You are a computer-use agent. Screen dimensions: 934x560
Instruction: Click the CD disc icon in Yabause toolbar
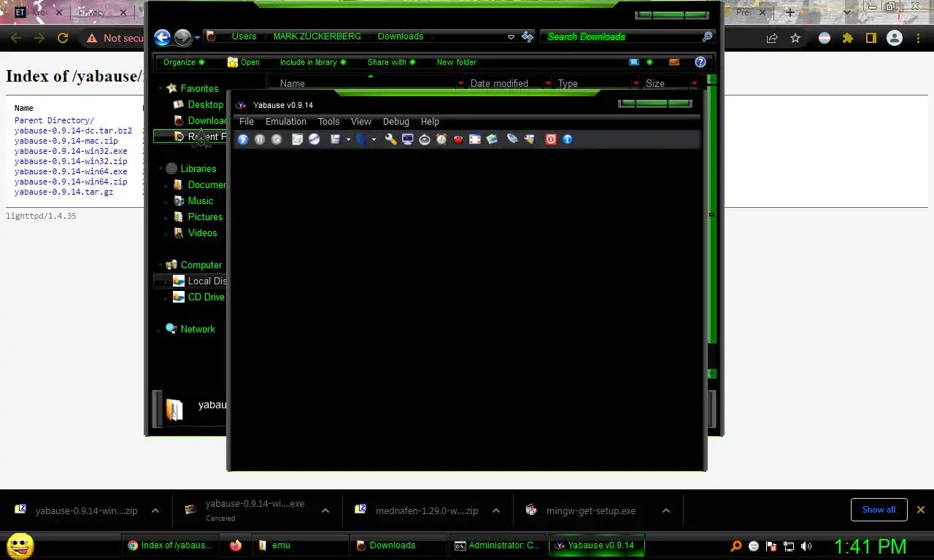click(x=314, y=139)
